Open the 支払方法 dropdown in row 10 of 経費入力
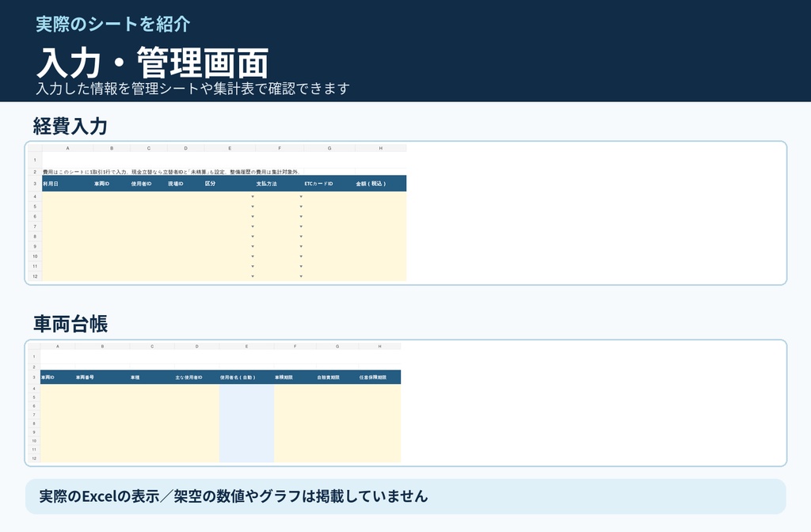 coord(301,256)
